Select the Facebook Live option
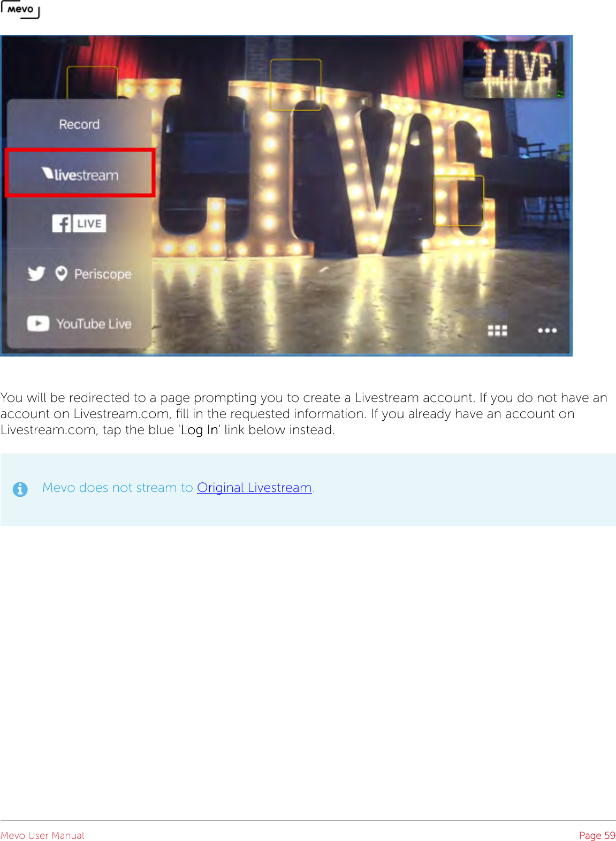Screen dimensions: 616x841 pyautogui.click(x=79, y=223)
